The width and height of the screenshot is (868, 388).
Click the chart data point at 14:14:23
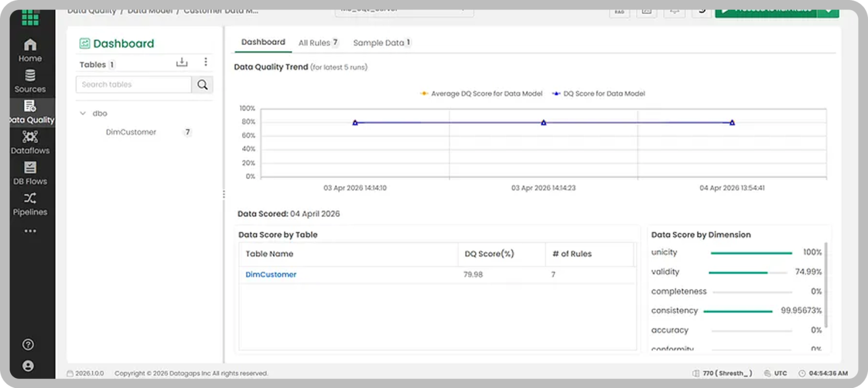coord(544,122)
